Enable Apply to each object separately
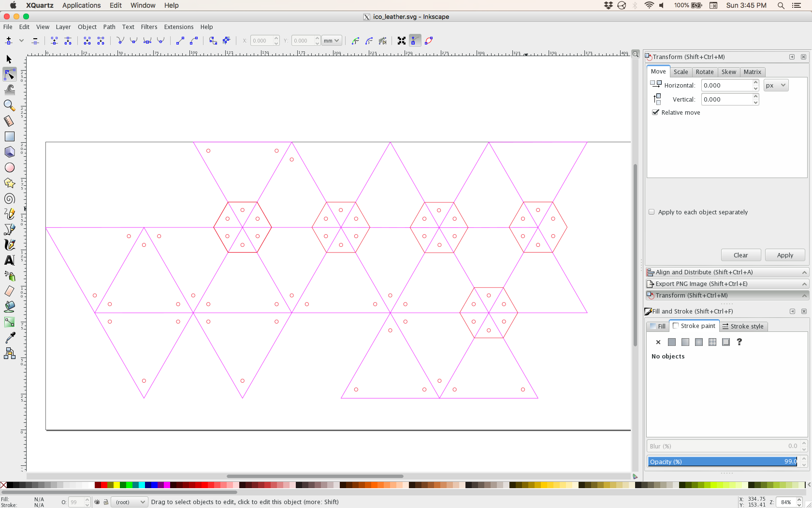This screenshot has height=508, width=812. (652, 212)
